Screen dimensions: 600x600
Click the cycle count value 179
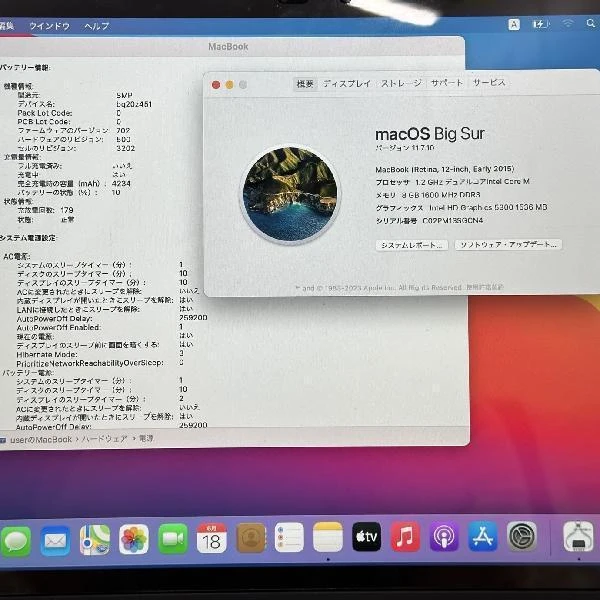pyautogui.click(x=67, y=210)
